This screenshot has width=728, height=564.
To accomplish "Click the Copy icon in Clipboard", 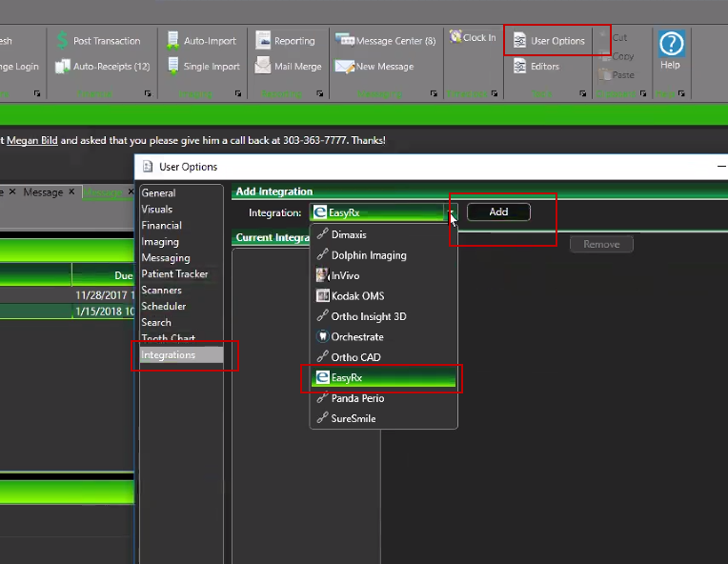I will click(604, 56).
